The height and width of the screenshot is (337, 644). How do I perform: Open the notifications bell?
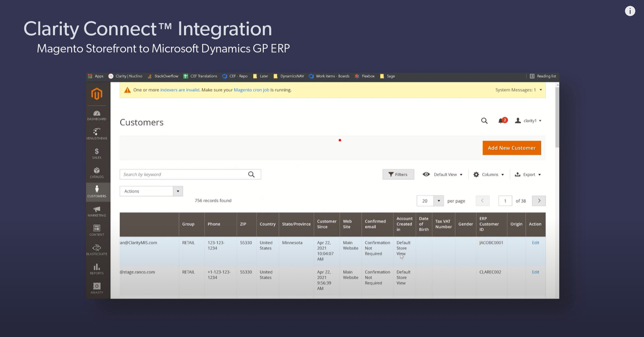point(502,121)
